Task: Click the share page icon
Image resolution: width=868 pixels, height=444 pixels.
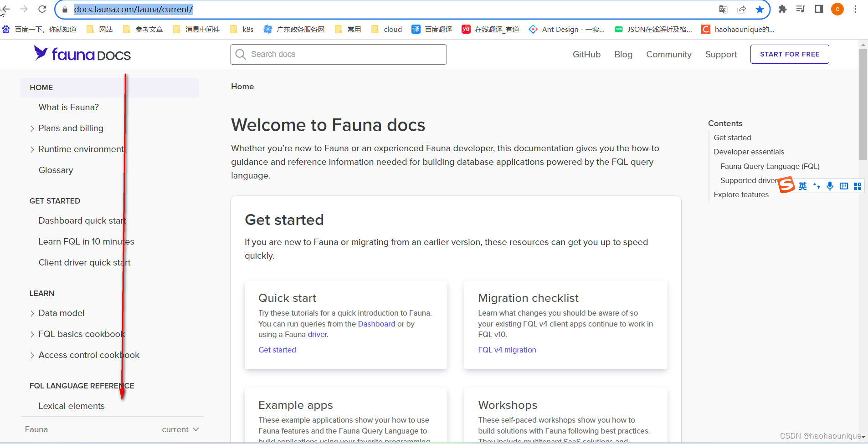Action: pos(742,9)
